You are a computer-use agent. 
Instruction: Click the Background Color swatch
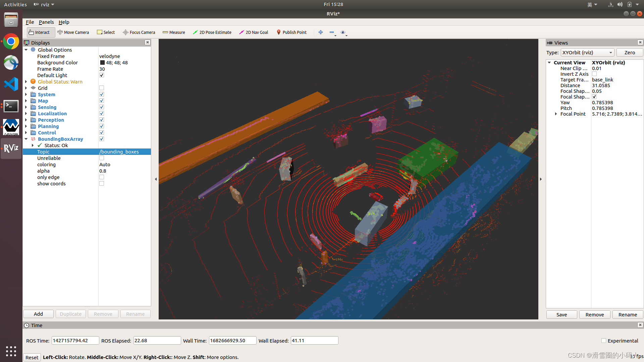tap(102, 62)
